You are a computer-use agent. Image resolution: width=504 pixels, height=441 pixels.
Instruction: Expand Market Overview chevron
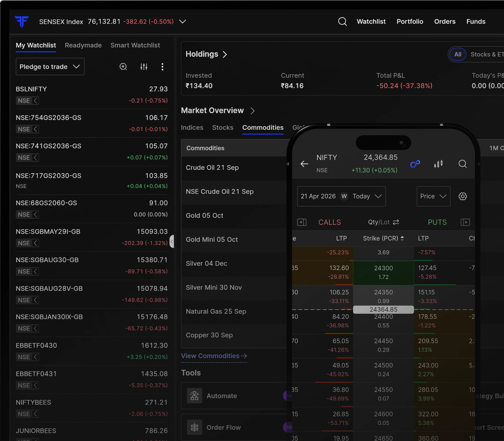253,111
